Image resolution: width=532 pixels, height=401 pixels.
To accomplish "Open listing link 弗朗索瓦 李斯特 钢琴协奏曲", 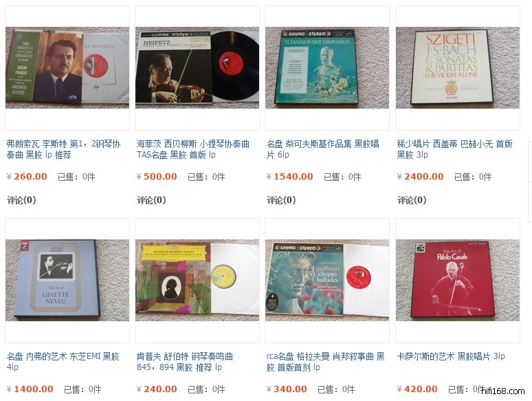I will pyautogui.click(x=63, y=149).
